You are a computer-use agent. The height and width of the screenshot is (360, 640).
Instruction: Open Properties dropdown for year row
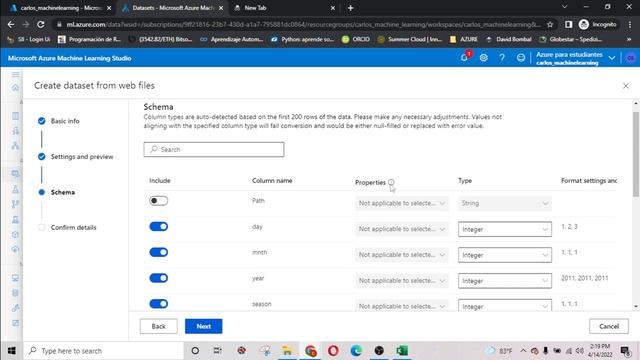coord(402,280)
